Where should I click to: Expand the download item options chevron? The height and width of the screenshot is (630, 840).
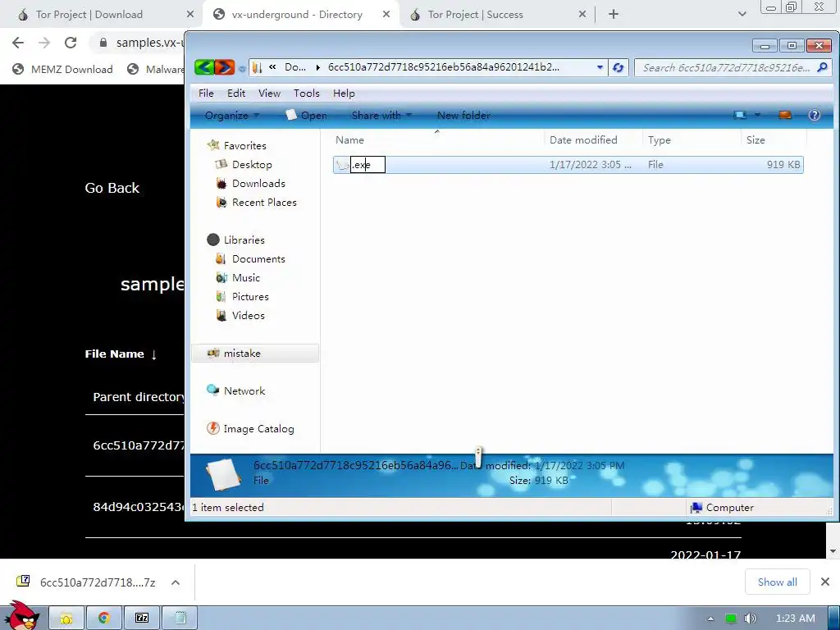176,582
